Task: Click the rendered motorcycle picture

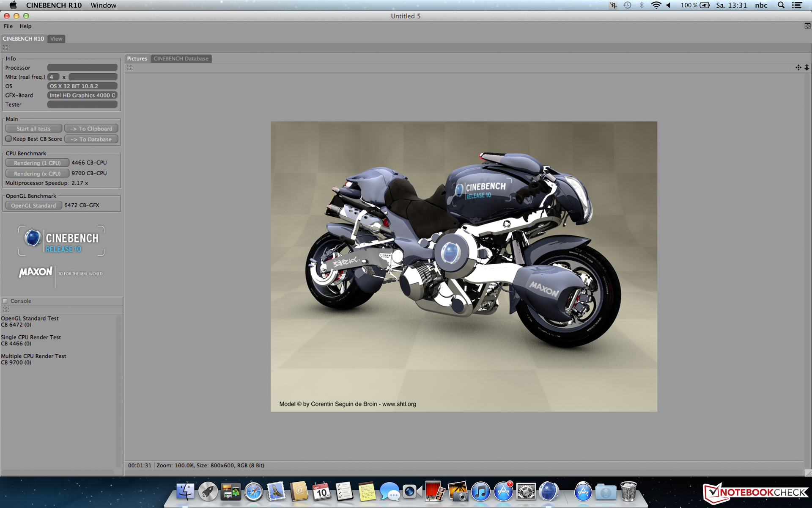Action: click(x=464, y=267)
